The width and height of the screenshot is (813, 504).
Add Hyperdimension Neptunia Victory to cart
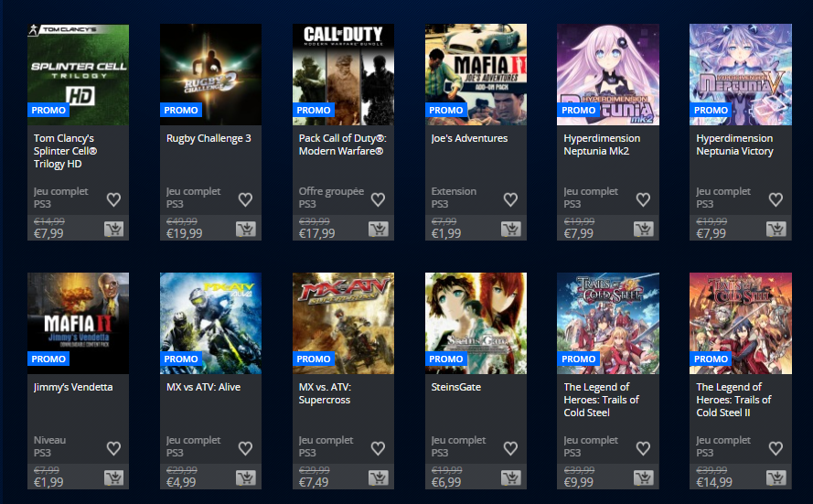pos(776,229)
